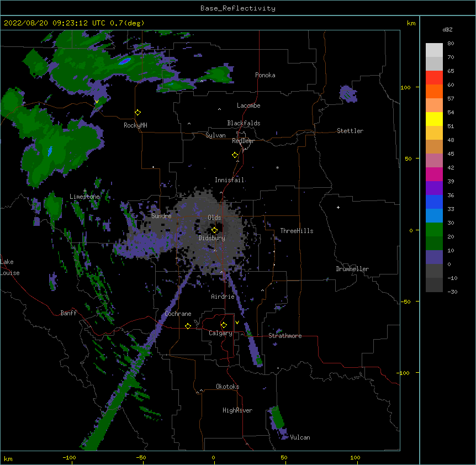
Task: Click the -100 tick label on horizontal axis
Action: [69, 457]
